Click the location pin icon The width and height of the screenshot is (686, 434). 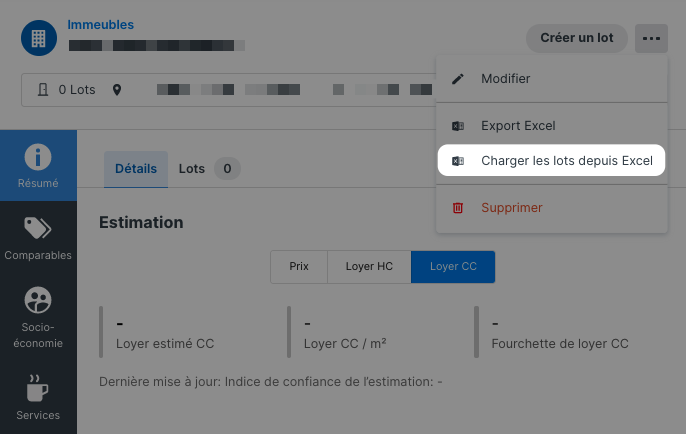117,90
